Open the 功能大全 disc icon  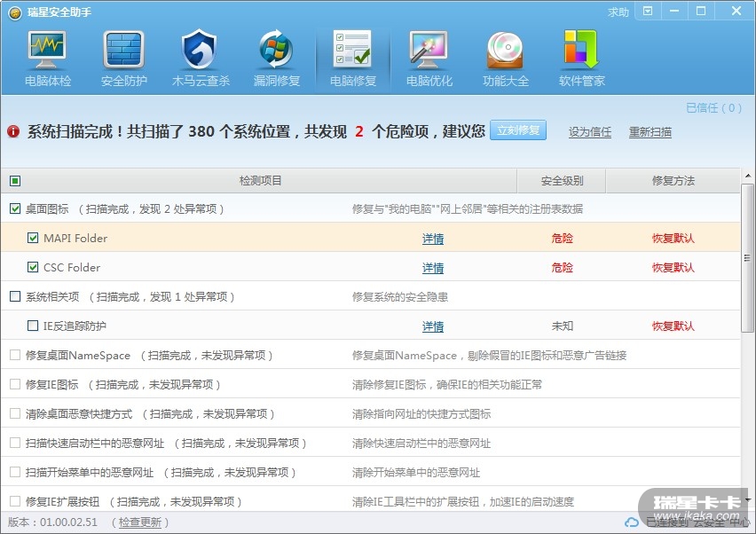pyautogui.click(x=505, y=50)
